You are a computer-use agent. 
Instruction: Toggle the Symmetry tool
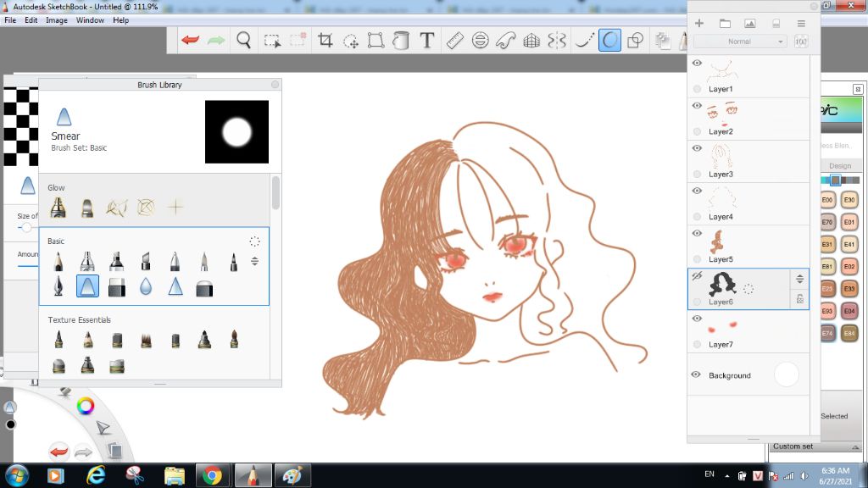click(x=557, y=40)
